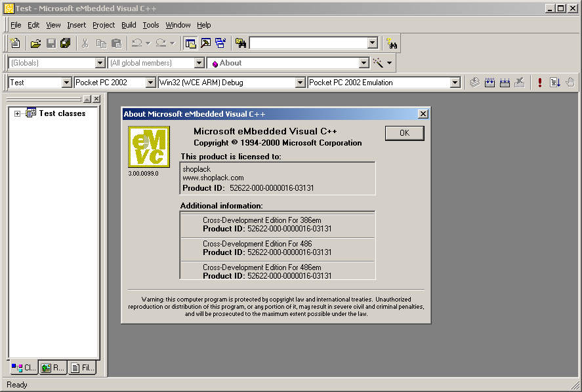Open the Test project dropdown
This screenshot has height=392, width=582.
(66, 83)
